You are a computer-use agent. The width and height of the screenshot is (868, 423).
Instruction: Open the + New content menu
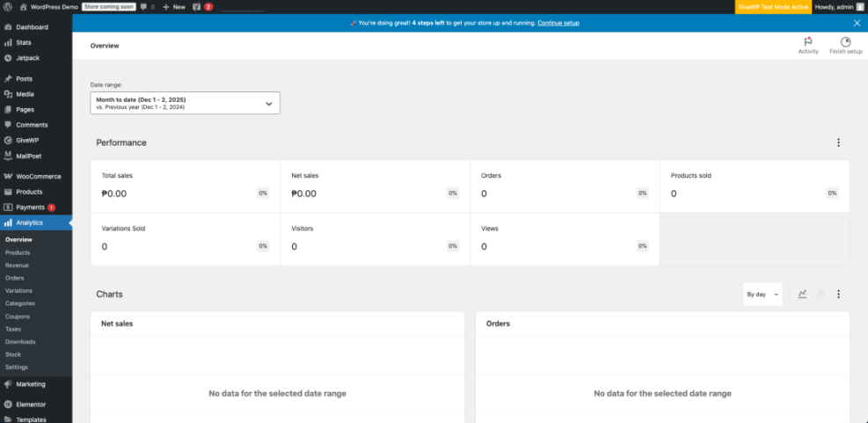tap(174, 7)
